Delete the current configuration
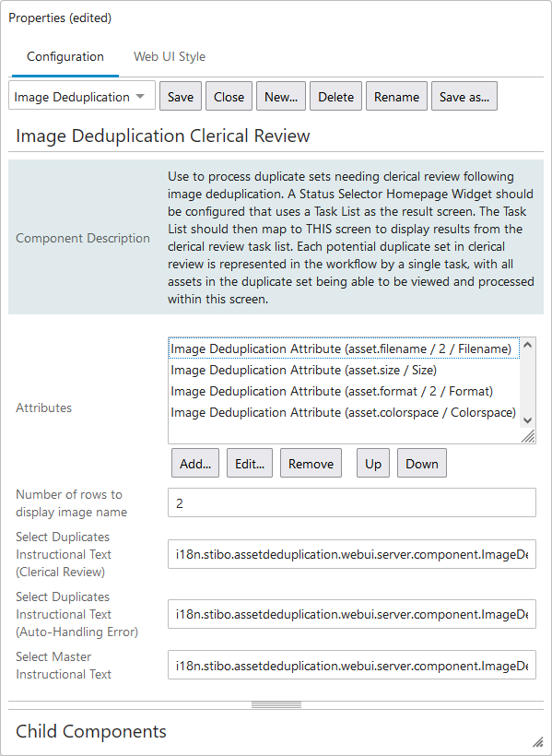The width and height of the screenshot is (552, 756). pos(335,97)
